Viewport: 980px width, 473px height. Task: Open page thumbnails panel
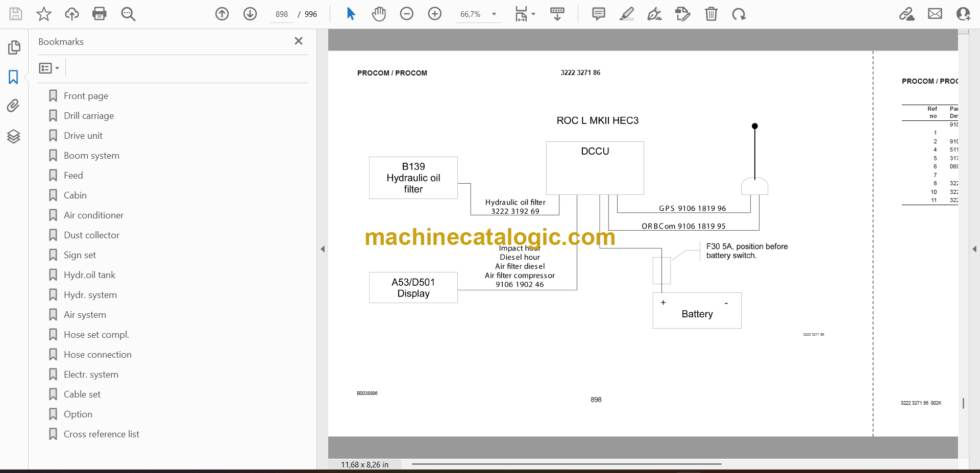14,47
